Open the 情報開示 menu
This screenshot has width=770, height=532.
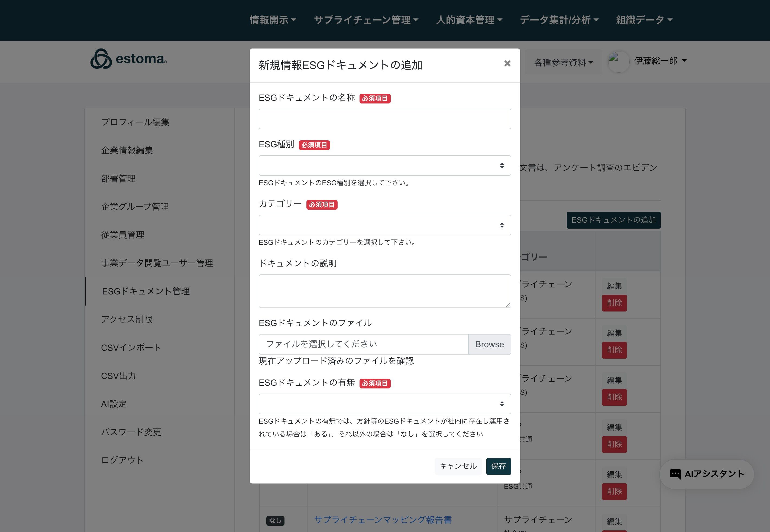[273, 20]
